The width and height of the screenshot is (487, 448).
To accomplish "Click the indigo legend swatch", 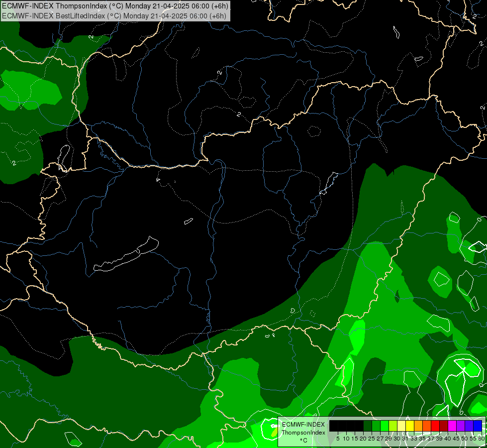I will (x=469, y=426).
